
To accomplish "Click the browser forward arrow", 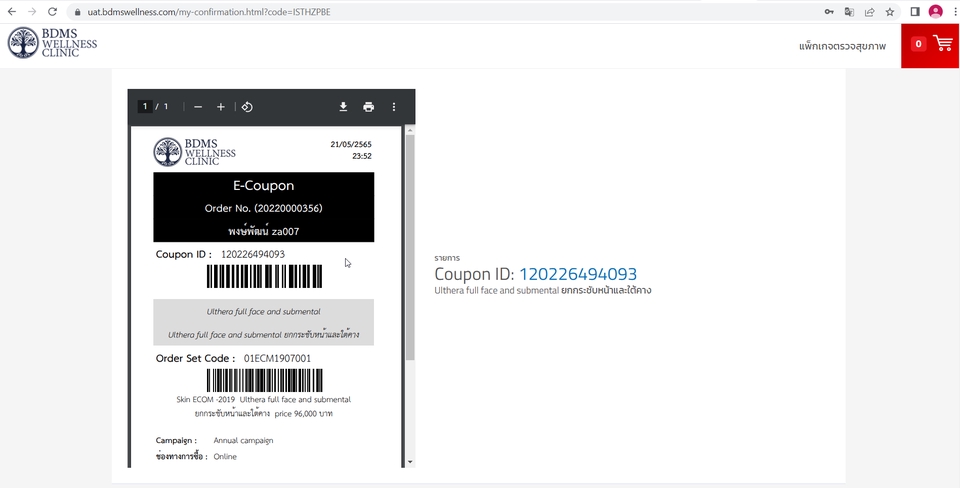I will (x=32, y=12).
